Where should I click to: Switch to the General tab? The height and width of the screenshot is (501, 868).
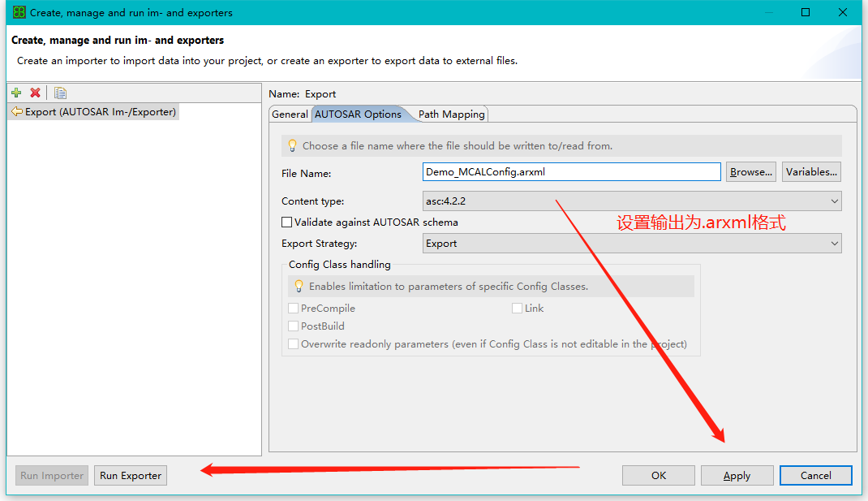(290, 114)
